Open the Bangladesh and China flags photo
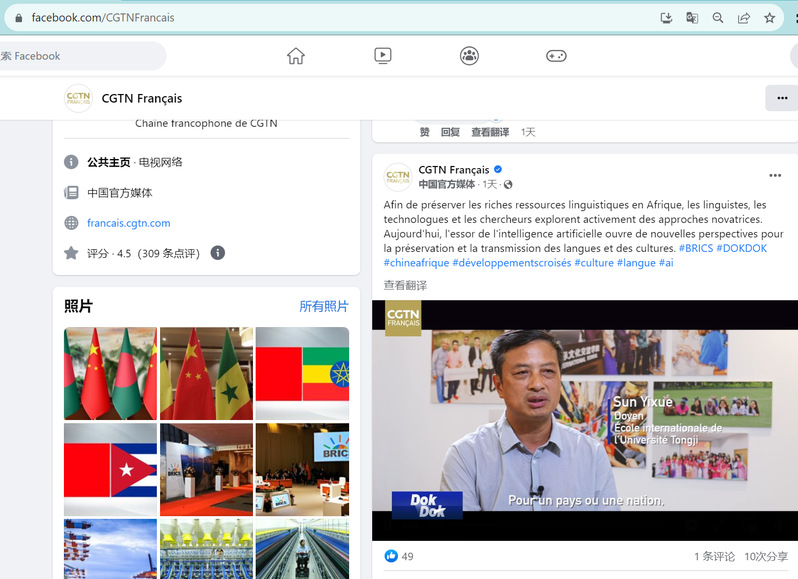798x579 pixels. pyautogui.click(x=110, y=373)
